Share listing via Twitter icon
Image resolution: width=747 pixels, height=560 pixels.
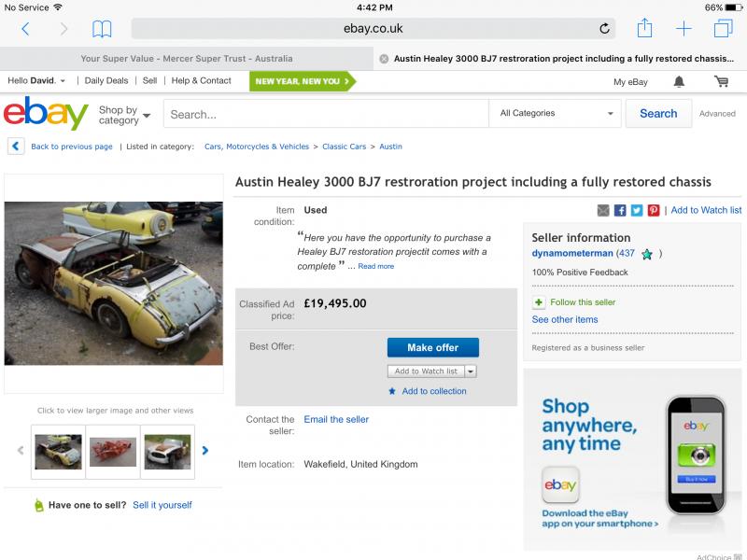point(637,211)
